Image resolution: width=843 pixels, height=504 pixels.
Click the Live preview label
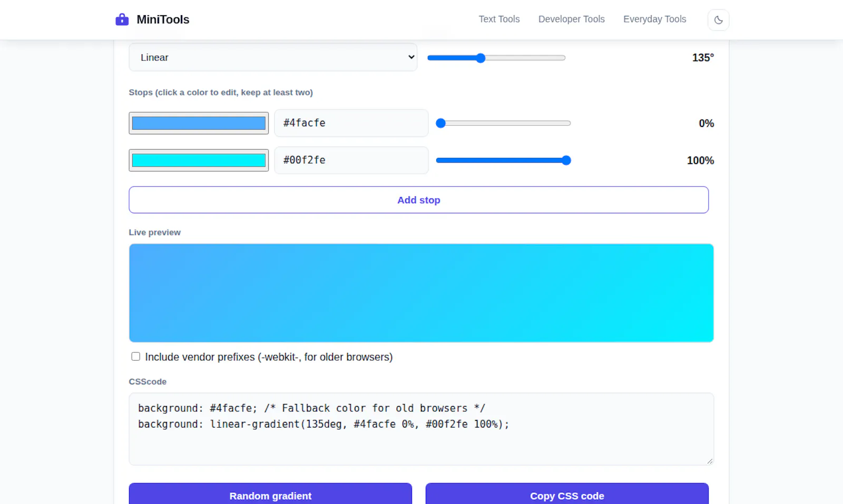point(154,232)
